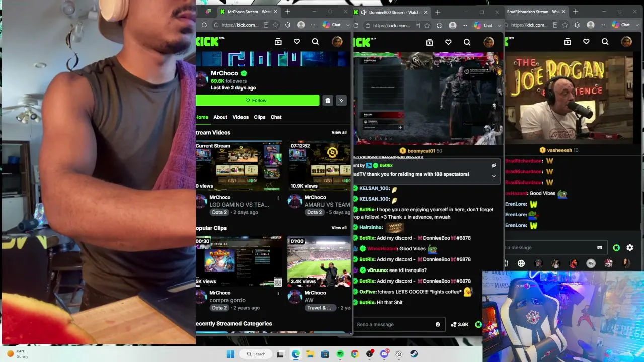Viewport: 644px width, 362px height.
Task: Open Kick browse icon in MrChoco window
Action: coord(278,42)
